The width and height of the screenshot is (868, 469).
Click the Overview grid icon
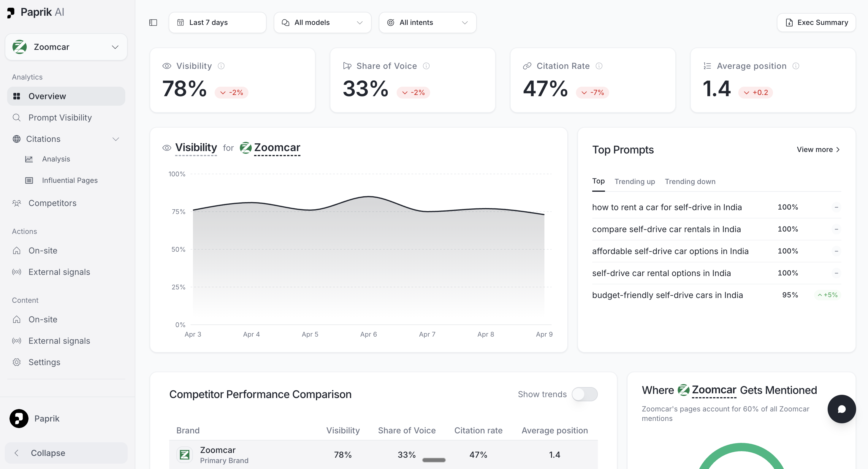pyautogui.click(x=17, y=96)
